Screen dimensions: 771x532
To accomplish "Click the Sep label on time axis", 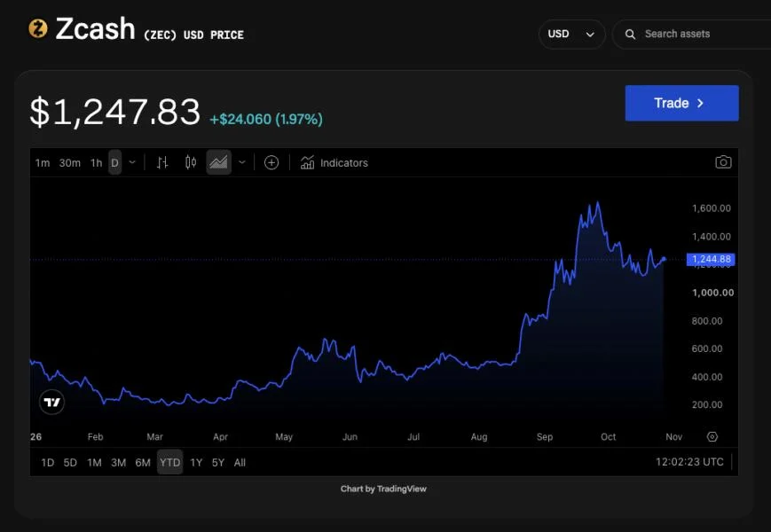I will (545, 437).
